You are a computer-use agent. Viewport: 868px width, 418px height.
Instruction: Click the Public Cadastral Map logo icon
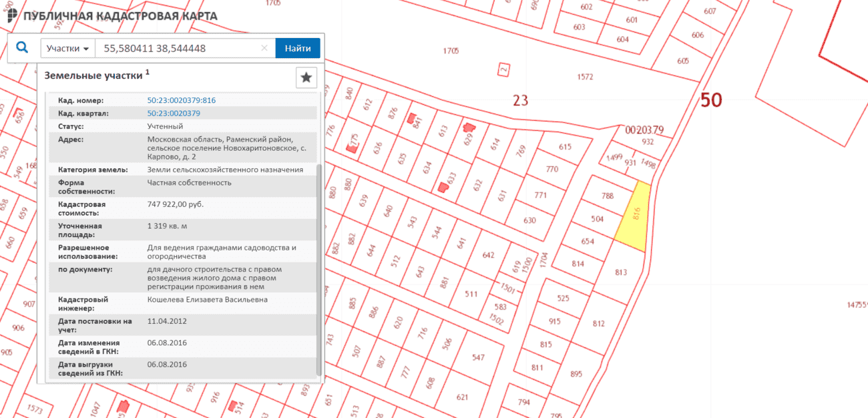point(13,16)
